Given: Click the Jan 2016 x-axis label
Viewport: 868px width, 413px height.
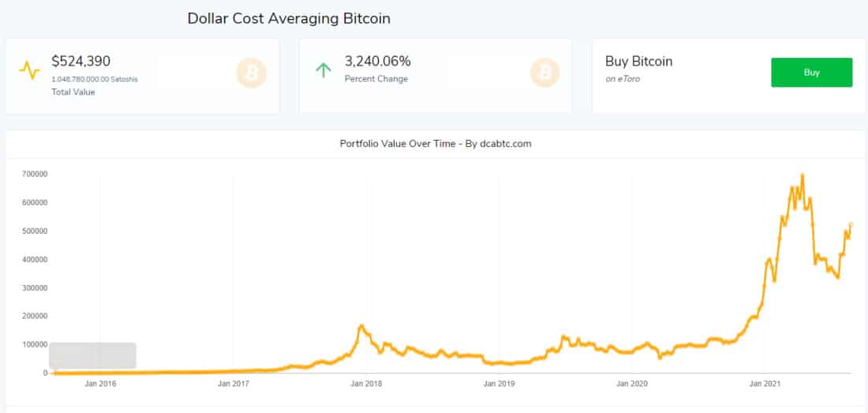Looking at the screenshot, I should tap(100, 383).
